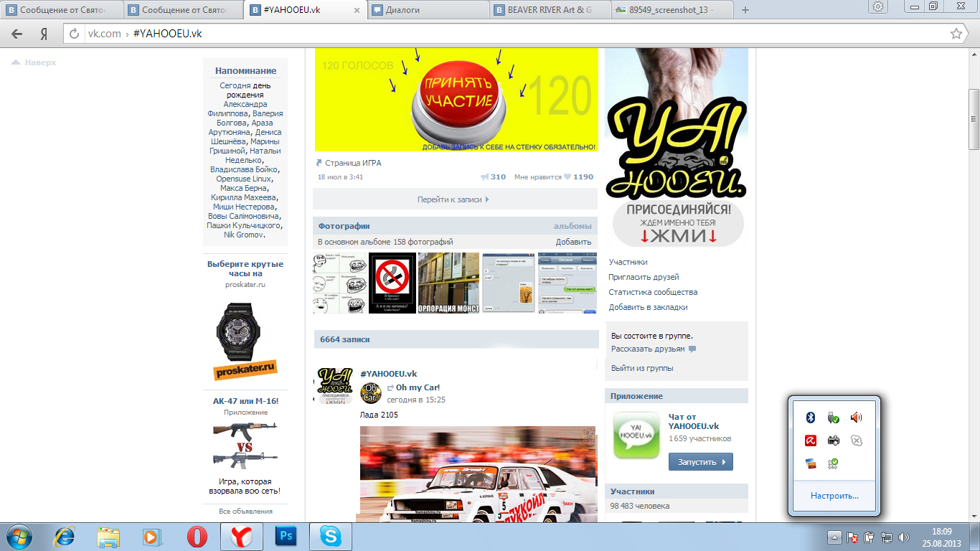
Task: Open Windows Start menu
Action: [x=19, y=537]
